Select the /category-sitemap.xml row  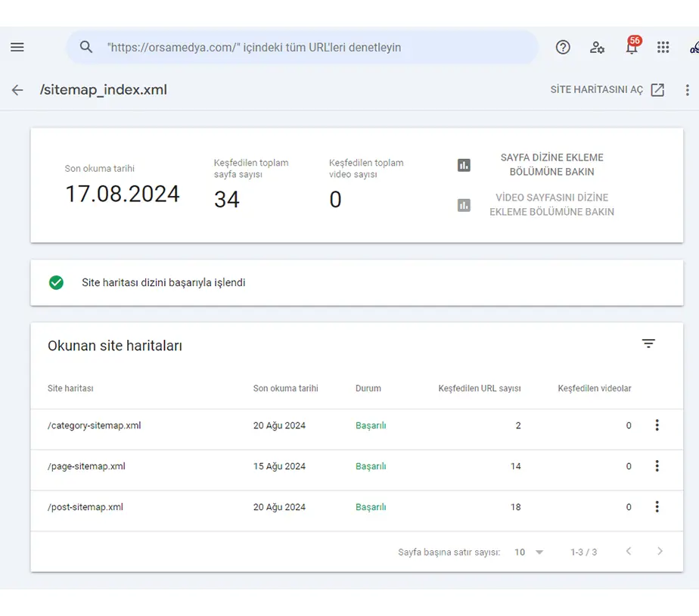[356, 429]
